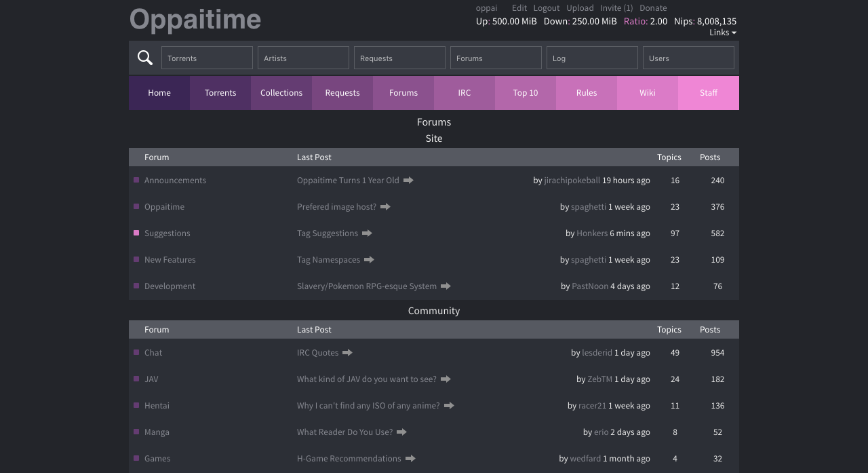The height and width of the screenshot is (473, 868).
Task: Open the Torrents navigation tab
Action: [x=220, y=93]
